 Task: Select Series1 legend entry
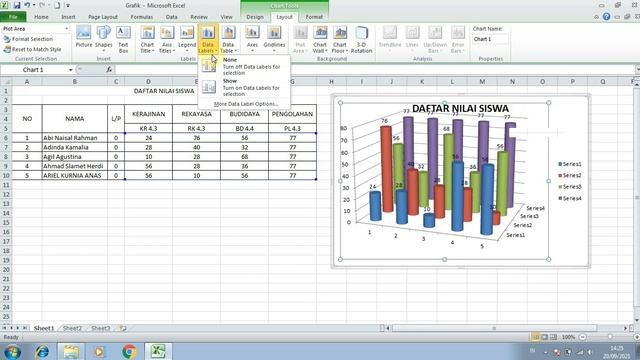(570, 164)
